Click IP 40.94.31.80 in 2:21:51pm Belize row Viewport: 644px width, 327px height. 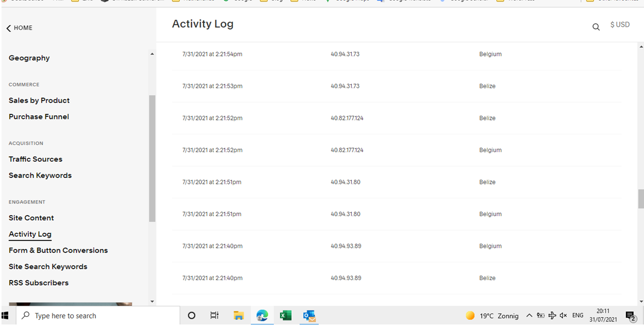coord(346,182)
